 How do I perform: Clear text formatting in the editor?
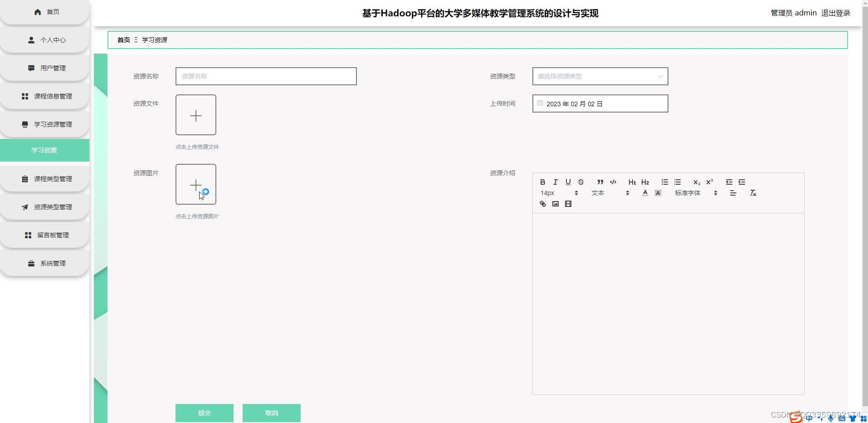[753, 193]
